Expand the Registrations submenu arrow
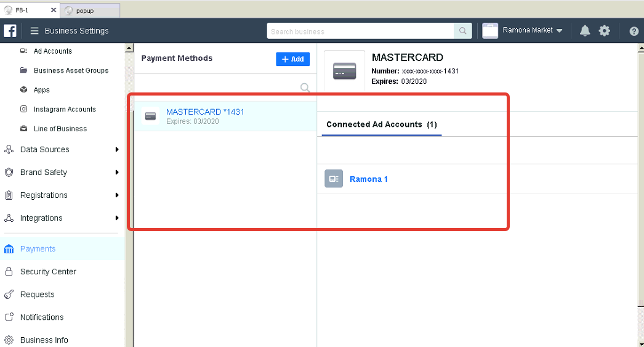The image size is (644, 347). click(x=117, y=195)
